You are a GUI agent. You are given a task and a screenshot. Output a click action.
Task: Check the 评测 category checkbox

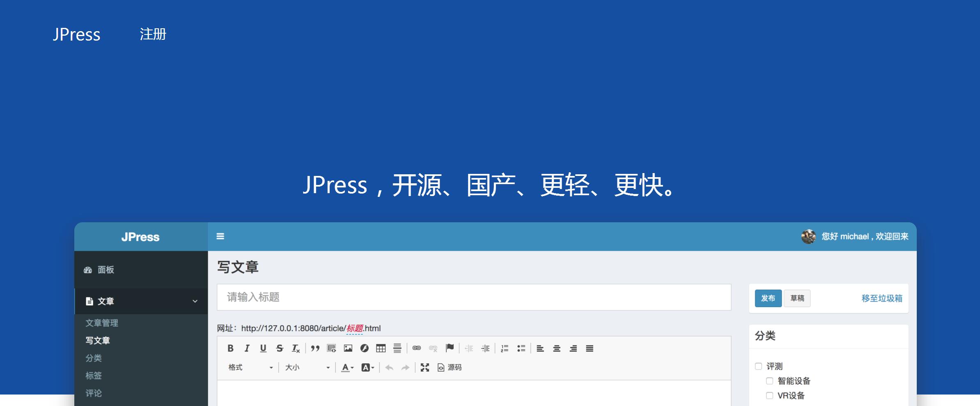(x=758, y=366)
